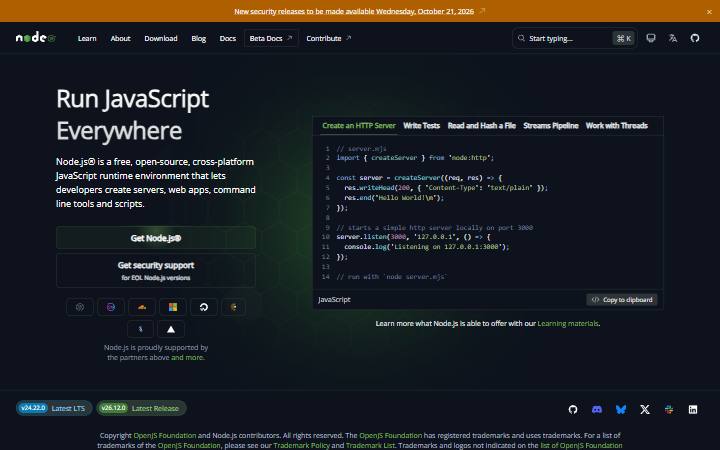Viewport: 720px width, 450px height.
Task: Click the v26.12.0 Latest Release badge
Action: coord(141,408)
